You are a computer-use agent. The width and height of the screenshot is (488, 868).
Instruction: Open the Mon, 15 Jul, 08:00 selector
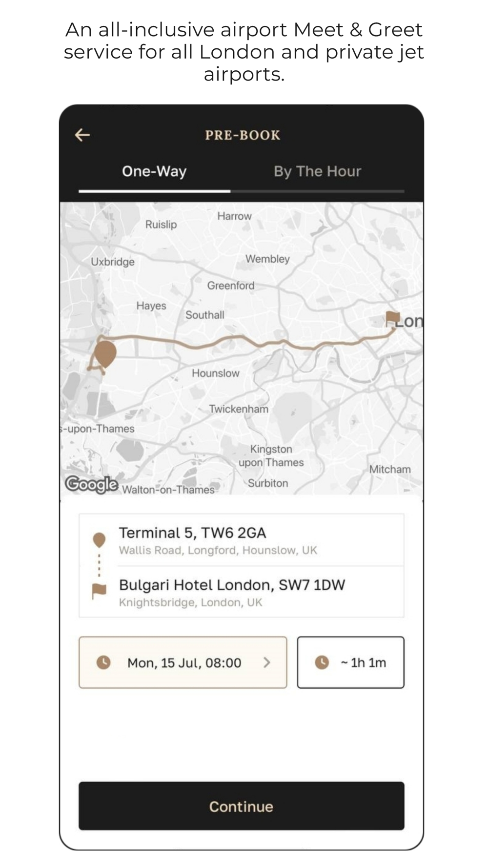[x=183, y=662]
